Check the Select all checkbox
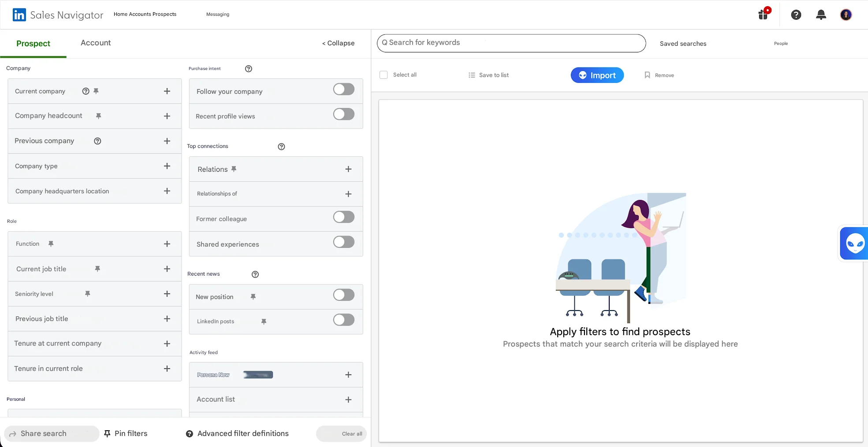This screenshot has width=868, height=447. point(384,75)
